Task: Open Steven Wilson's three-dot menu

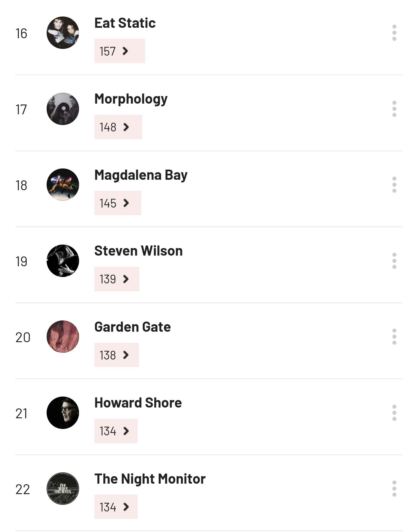Action: [x=394, y=261]
